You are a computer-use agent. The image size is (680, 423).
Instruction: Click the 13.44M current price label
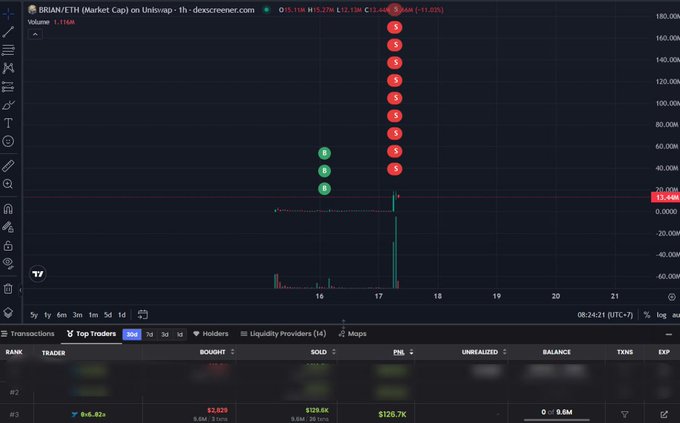(x=666, y=197)
